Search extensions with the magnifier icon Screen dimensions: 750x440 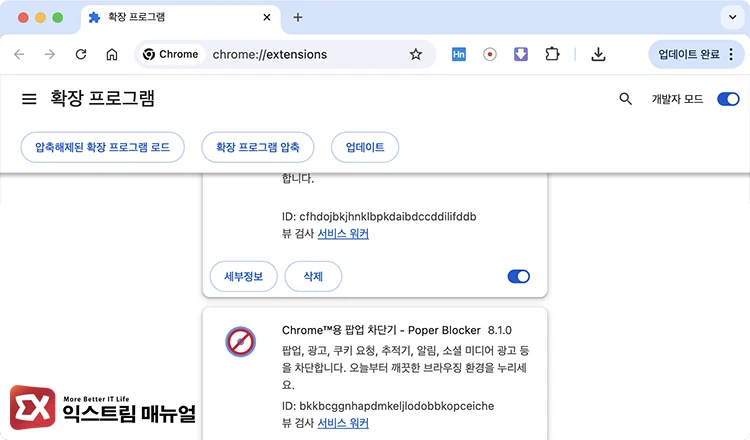click(x=625, y=99)
